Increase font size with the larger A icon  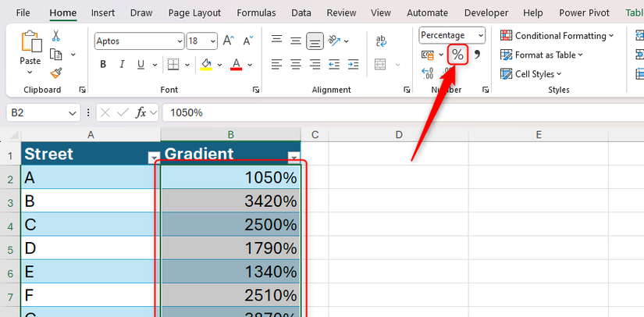click(x=229, y=41)
